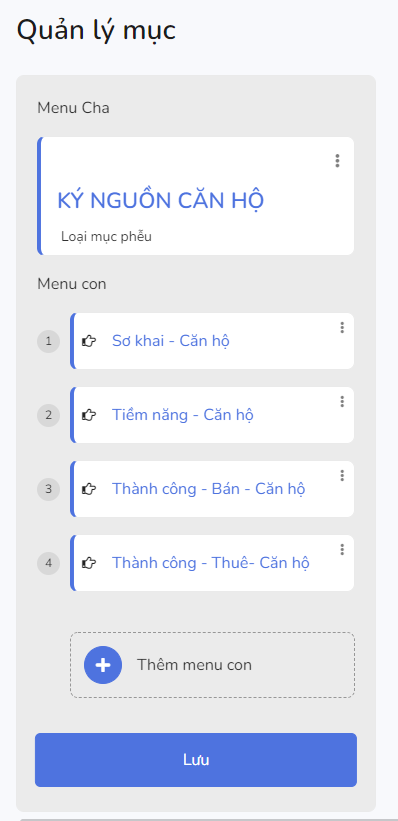Image resolution: width=398 pixels, height=821 pixels.
Task: Open three-dot menu for Thành công - Bán
Action: coord(342,475)
